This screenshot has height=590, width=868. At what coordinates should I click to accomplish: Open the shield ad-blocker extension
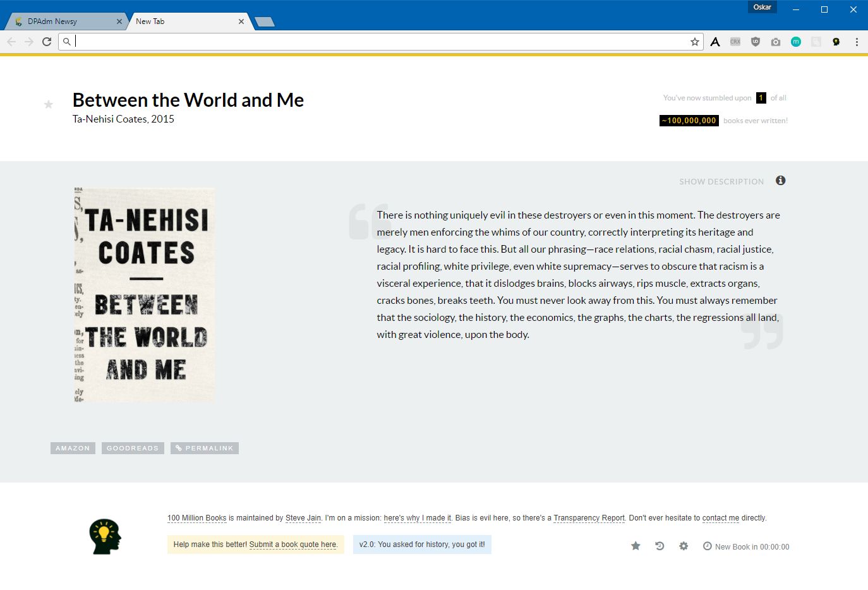click(x=756, y=42)
